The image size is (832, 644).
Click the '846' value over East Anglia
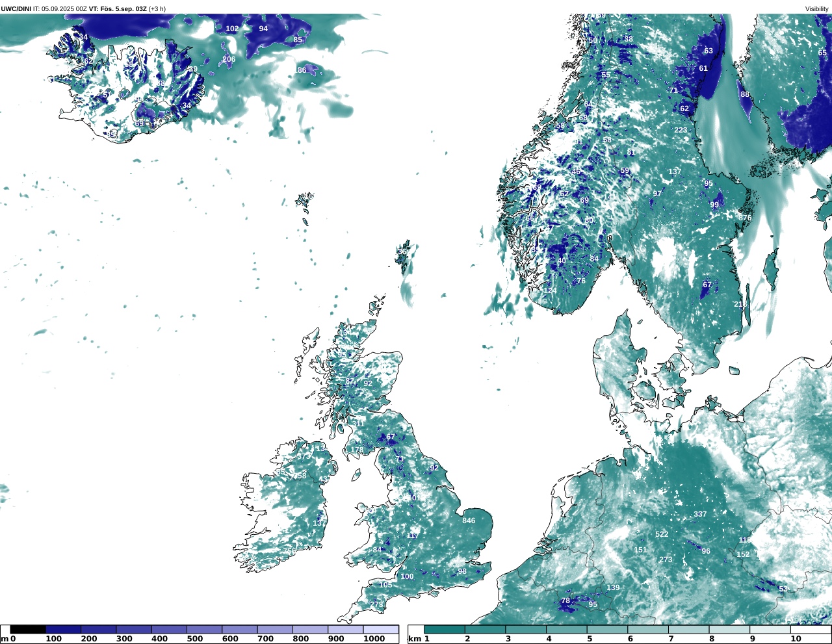click(x=469, y=521)
